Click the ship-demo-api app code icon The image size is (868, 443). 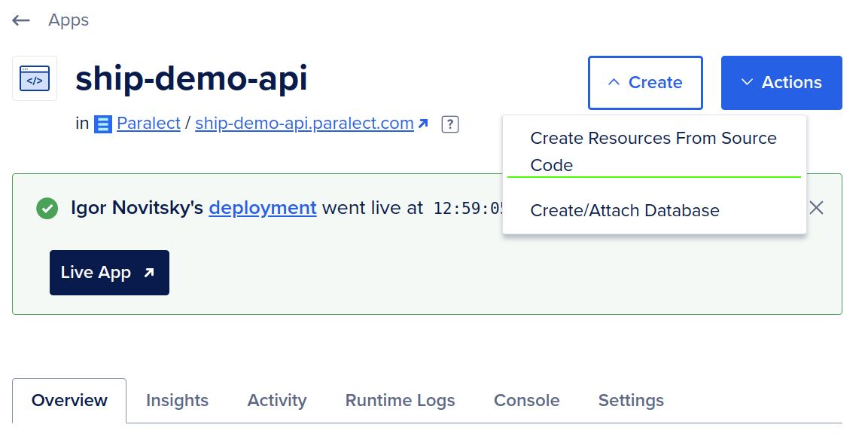pyautogui.click(x=35, y=78)
